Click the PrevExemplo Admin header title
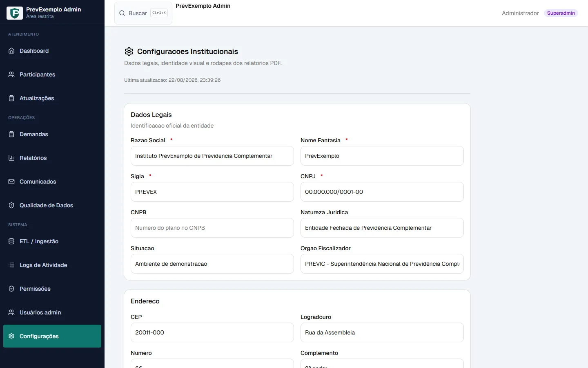588x368 pixels. click(203, 6)
